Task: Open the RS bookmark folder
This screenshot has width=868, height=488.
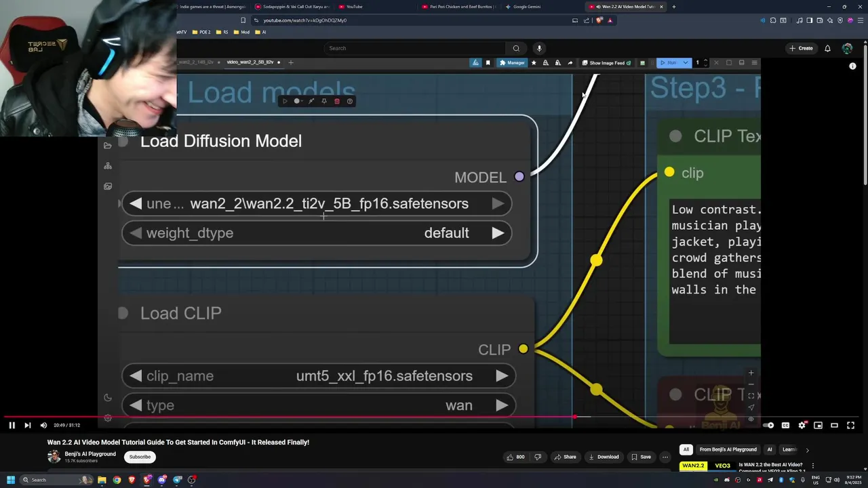Action: (x=222, y=32)
